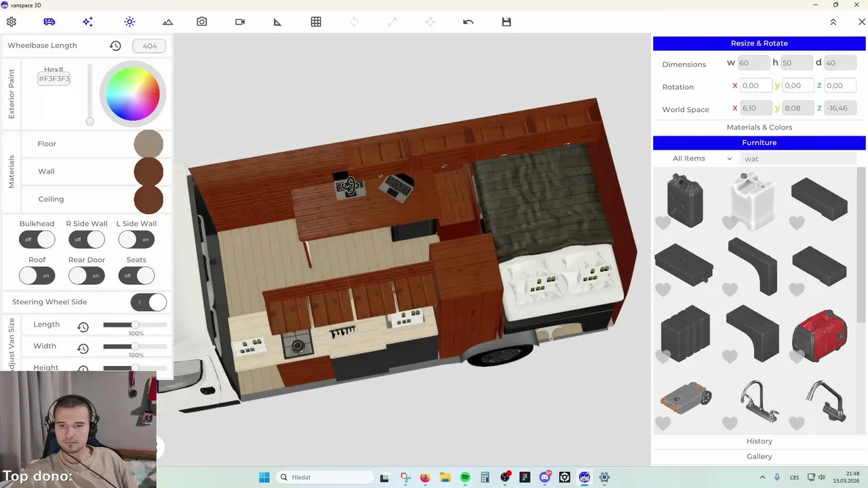Toggle the L Side Wall switch
868x488 pixels.
coord(136,239)
